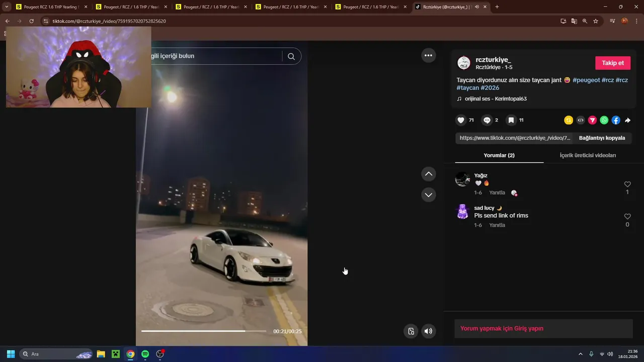Switch to Yorumlar (2) tab
The image size is (644, 362).
(x=499, y=155)
